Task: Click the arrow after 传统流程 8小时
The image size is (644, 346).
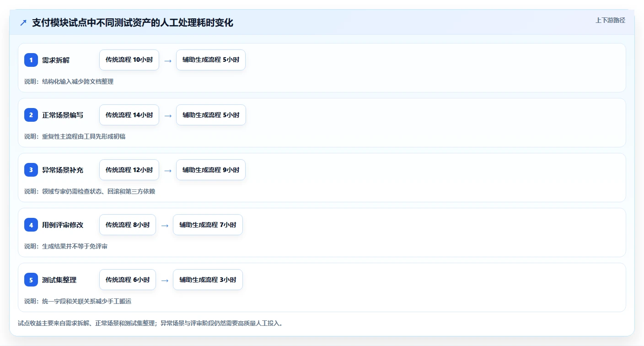Action: (165, 225)
